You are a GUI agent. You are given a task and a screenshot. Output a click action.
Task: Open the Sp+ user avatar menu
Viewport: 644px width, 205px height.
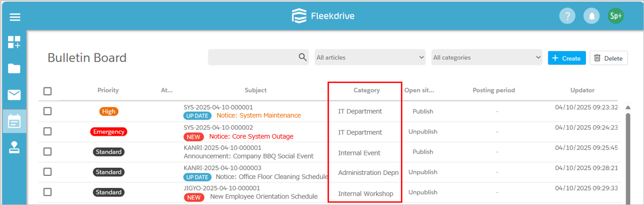click(615, 16)
